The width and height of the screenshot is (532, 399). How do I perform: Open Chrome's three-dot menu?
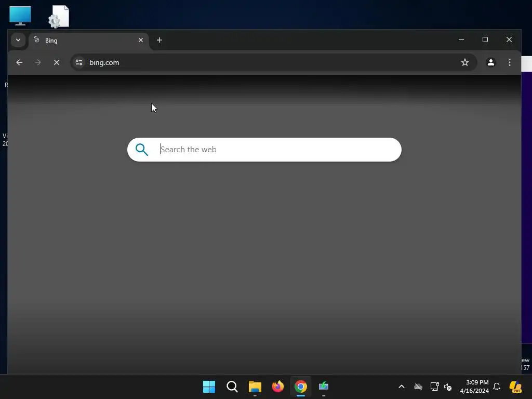509,62
